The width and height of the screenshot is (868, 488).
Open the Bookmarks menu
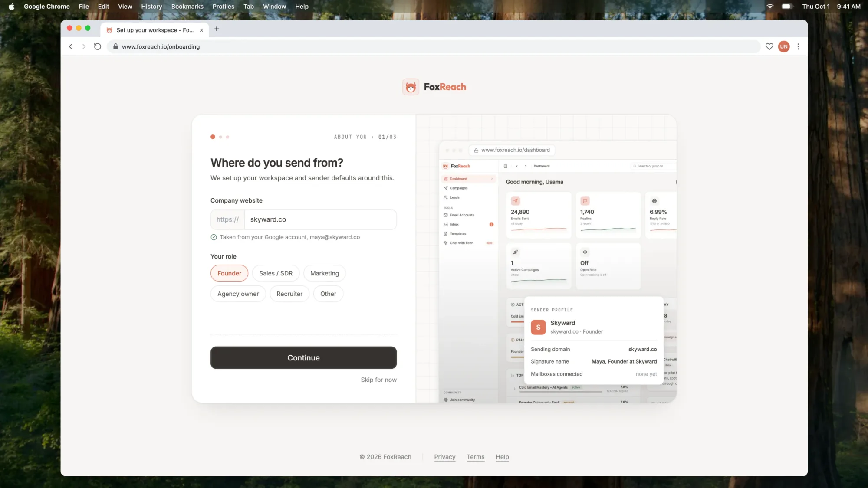187,7
